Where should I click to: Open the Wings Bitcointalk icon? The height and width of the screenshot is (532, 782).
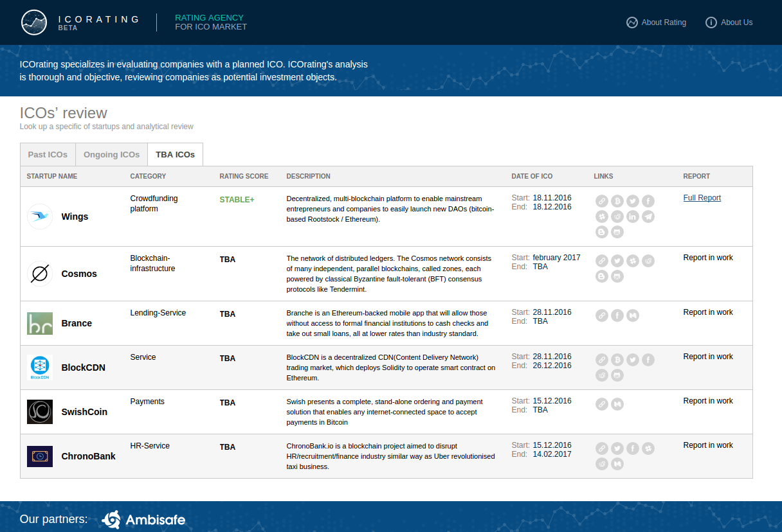[x=617, y=201]
